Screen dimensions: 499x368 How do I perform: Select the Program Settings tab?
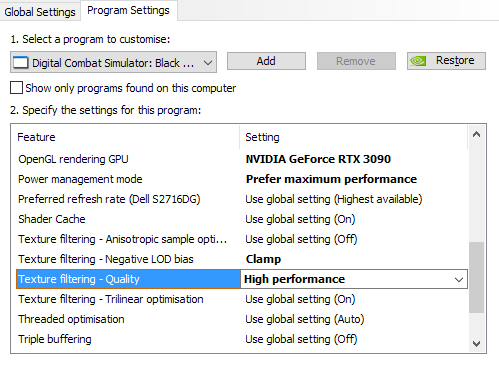click(128, 11)
